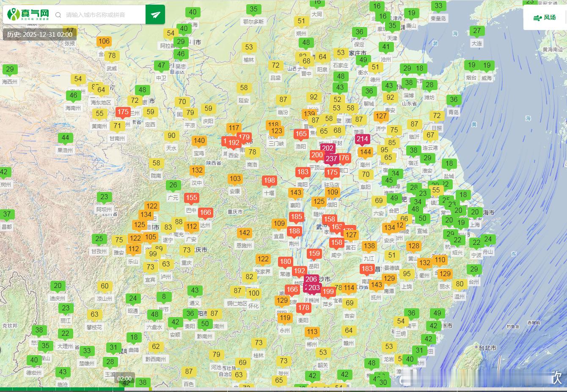Click the 200 marker above 平顶山
The height and width of the screenshot is (392, 567).
coord(317,156)
